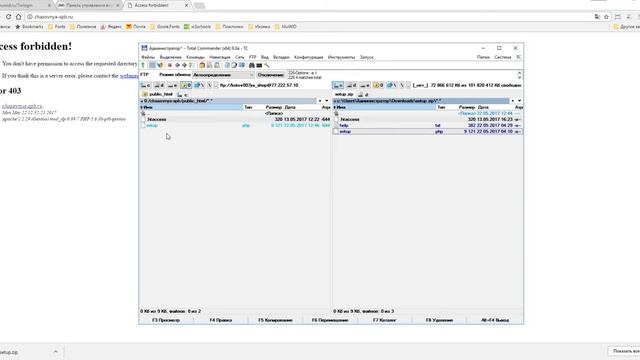Switch to the Access forbidden browser tab
Image resolution: width=640 pixels, height=360 pixels.
pyautogui.click(x=157, y=5)
